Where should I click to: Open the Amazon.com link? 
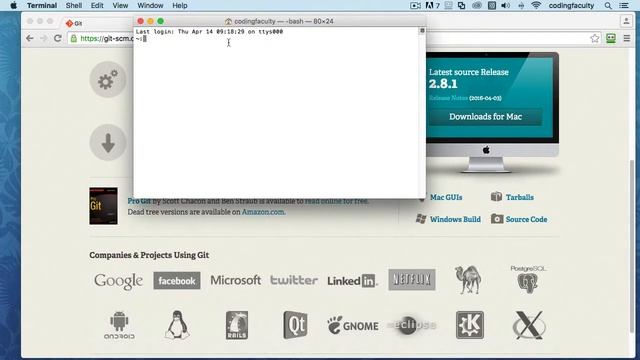coord(263,212)
